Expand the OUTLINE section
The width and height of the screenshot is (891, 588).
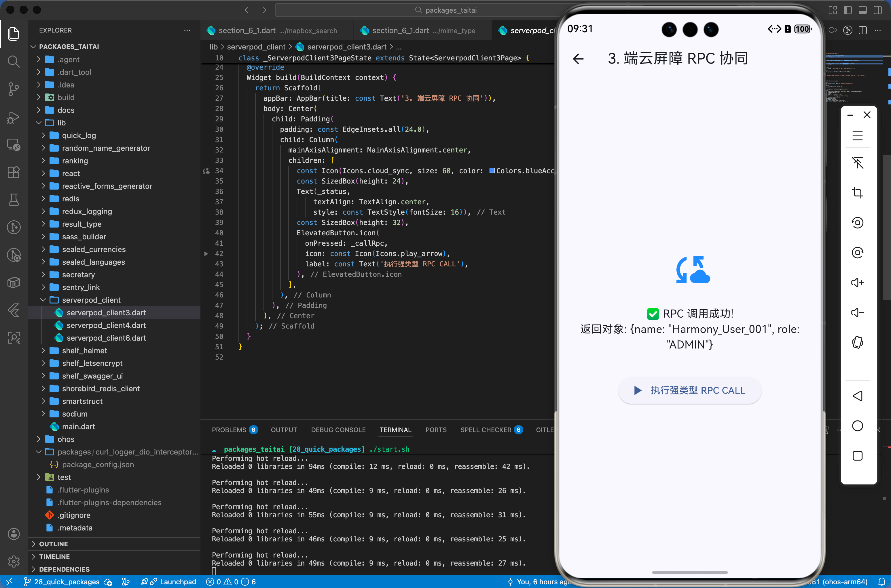pyautogui.click(x=53, y=544)
